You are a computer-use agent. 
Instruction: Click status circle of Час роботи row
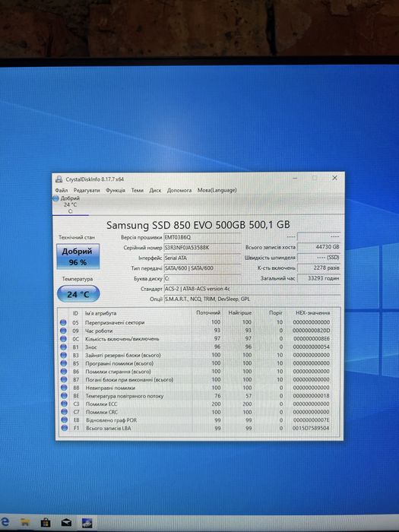click(x=63, y=331)
